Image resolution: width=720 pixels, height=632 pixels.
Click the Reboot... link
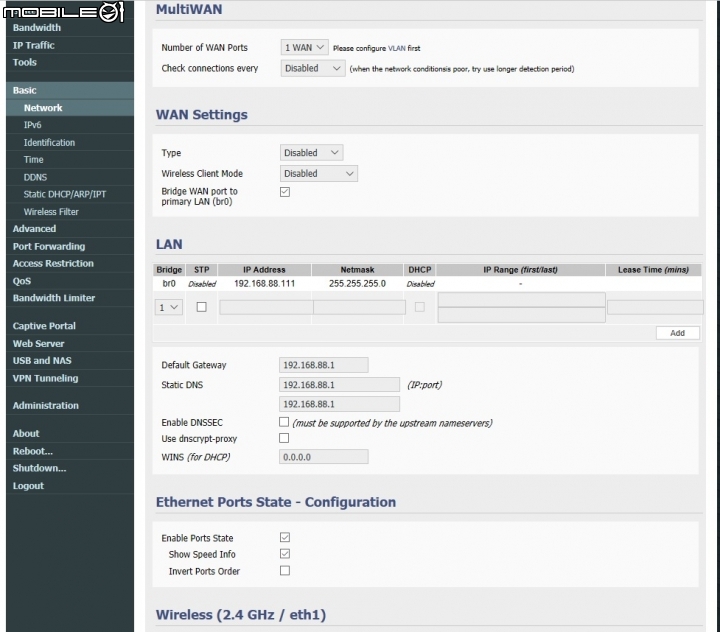[33, 451]
